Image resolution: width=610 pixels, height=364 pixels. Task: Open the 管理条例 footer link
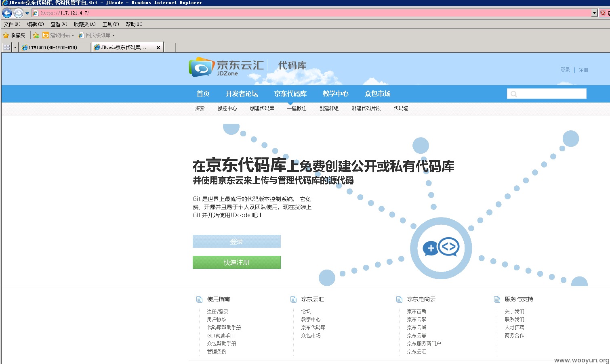(x=217, y=351)
